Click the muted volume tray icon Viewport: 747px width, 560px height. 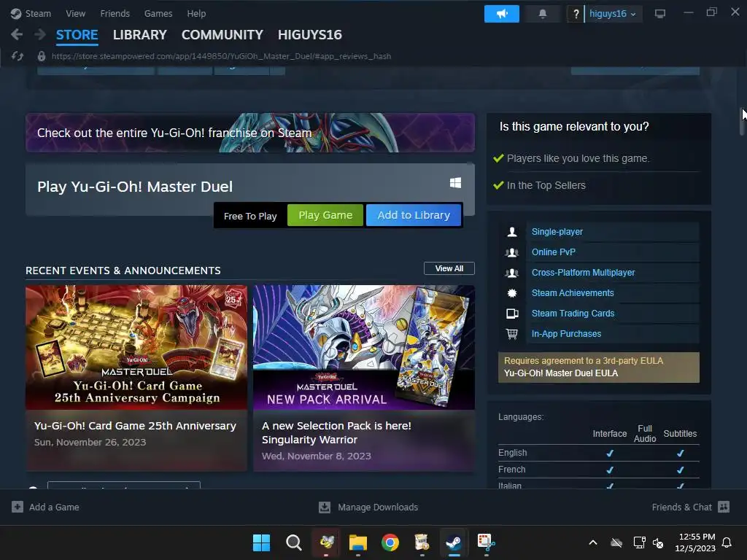pos(658,542)
